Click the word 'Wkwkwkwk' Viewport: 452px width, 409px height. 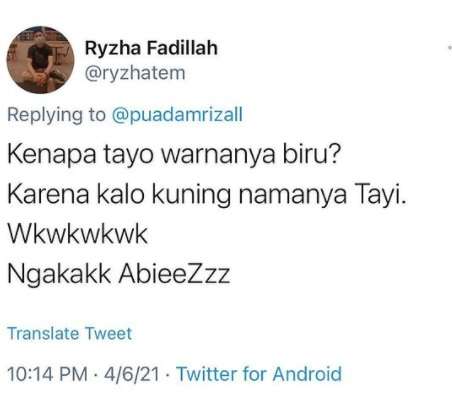coord(78,234)
